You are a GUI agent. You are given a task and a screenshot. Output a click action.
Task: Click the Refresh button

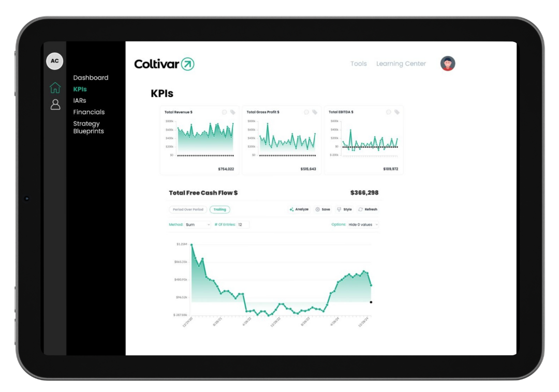(x=367, y=209)
